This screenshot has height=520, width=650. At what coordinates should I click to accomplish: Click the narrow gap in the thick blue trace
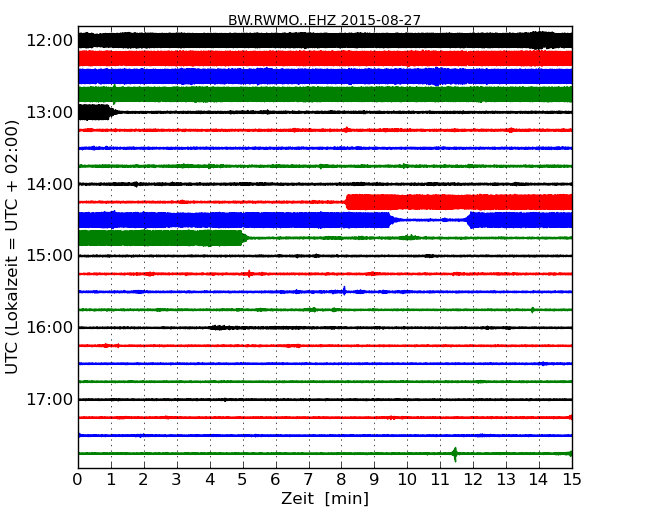[x=430, y=220]
